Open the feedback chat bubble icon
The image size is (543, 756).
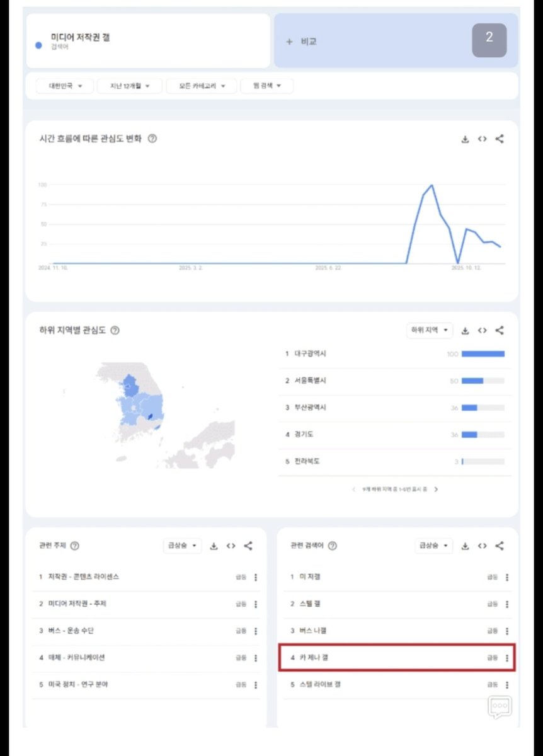(500, 707)
